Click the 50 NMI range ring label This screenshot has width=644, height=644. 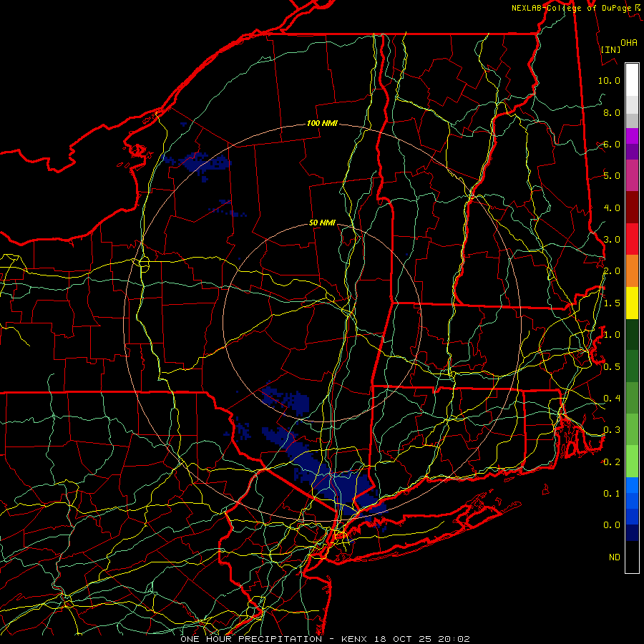click(322, 223)
